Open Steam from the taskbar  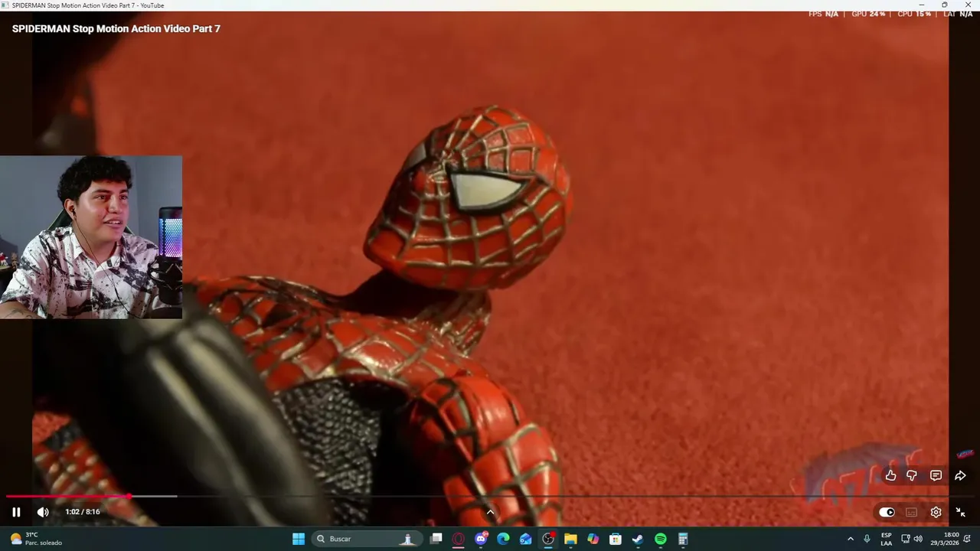click(637, 539)
